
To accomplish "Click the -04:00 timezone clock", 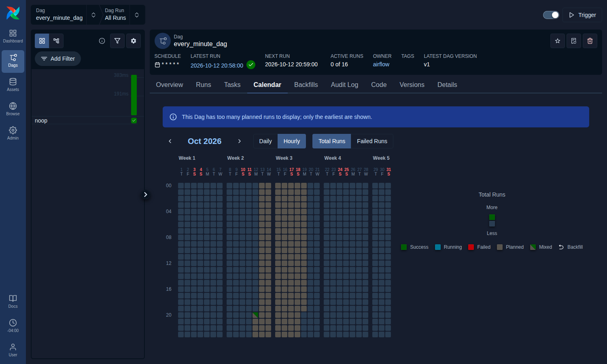I will [x=13, y=326].
